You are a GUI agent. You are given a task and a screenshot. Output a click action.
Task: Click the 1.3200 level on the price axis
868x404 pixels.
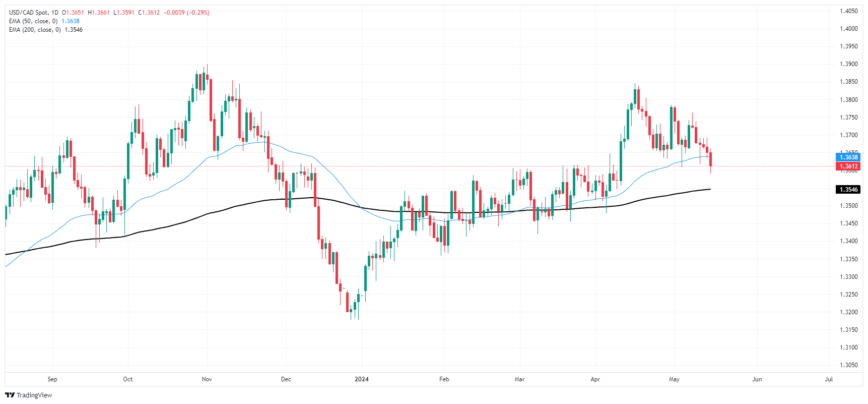click(x=848, y=312)
